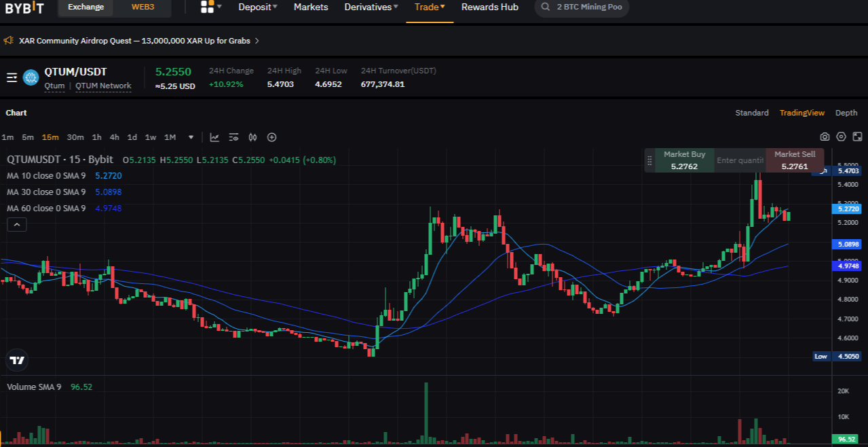Switch to WEB3 mode
Image resolution: width=868 pixels, height=447 pixels.
[x=143, y=7]
